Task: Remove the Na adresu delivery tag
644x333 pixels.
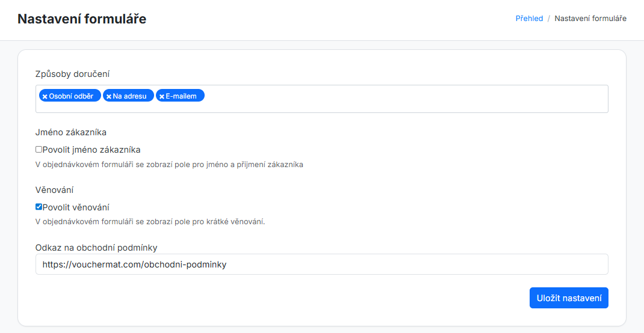Action: click(x=108, y=96)
